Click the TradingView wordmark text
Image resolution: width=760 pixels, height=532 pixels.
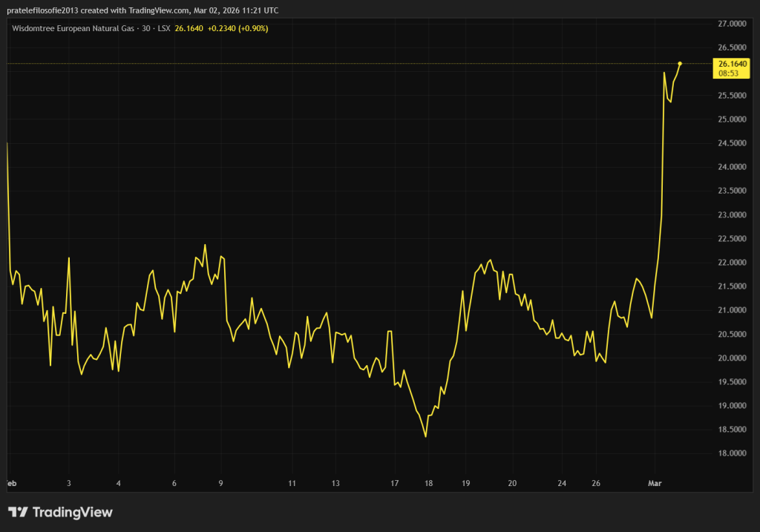71,512
